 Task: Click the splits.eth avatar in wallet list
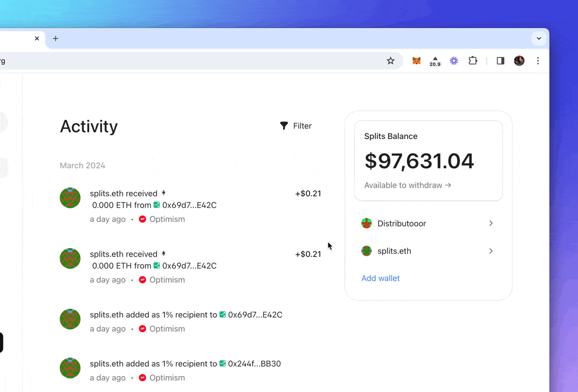point(367,251)
